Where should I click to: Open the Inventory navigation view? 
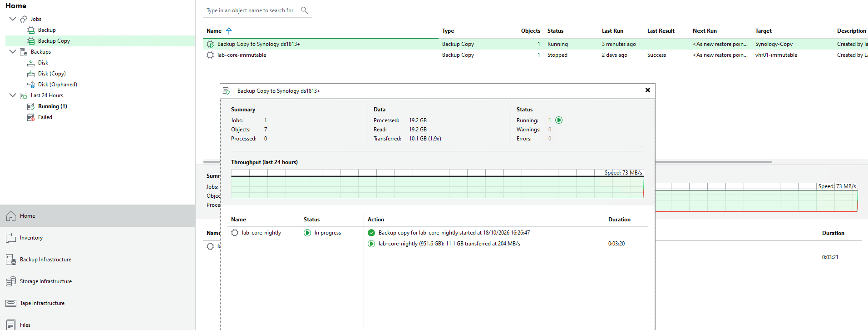coord(98,238)
